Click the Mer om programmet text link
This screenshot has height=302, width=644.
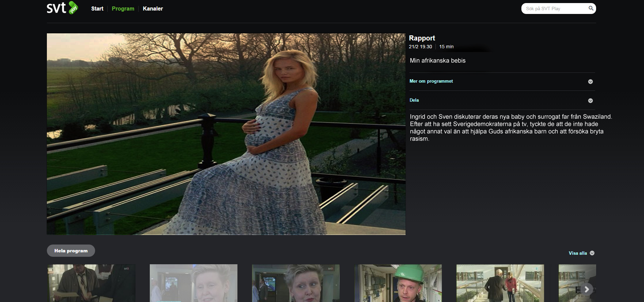click(431, 81)
